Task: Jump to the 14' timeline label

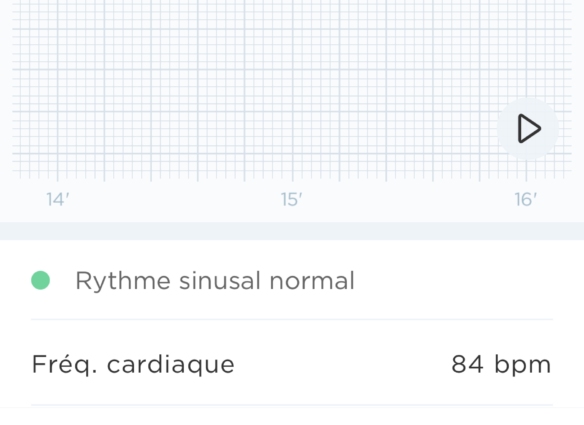Action: [58, 200]
